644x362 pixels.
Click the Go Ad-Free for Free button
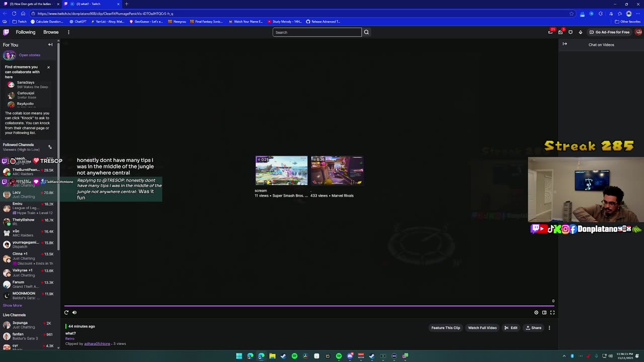coord(609,32)
